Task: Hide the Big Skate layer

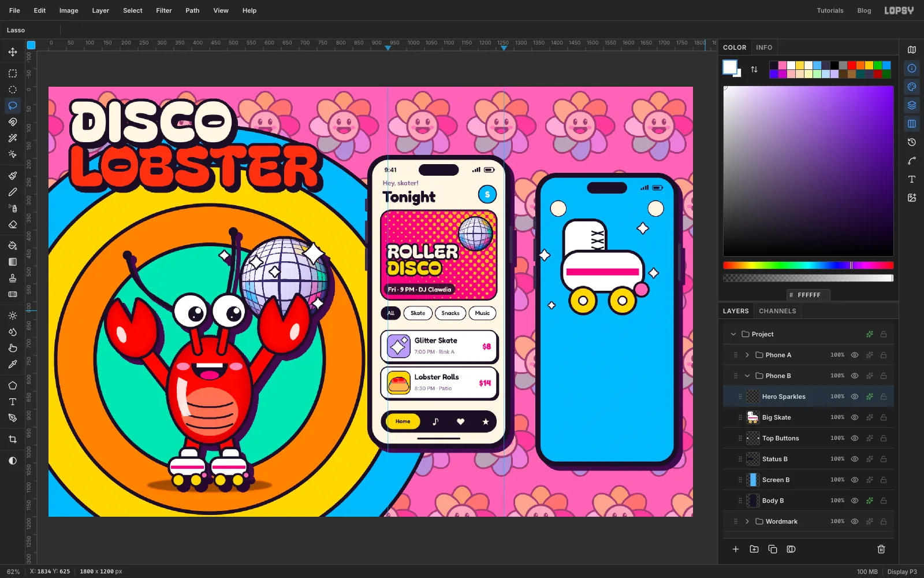Action: [x=855, y=417]
